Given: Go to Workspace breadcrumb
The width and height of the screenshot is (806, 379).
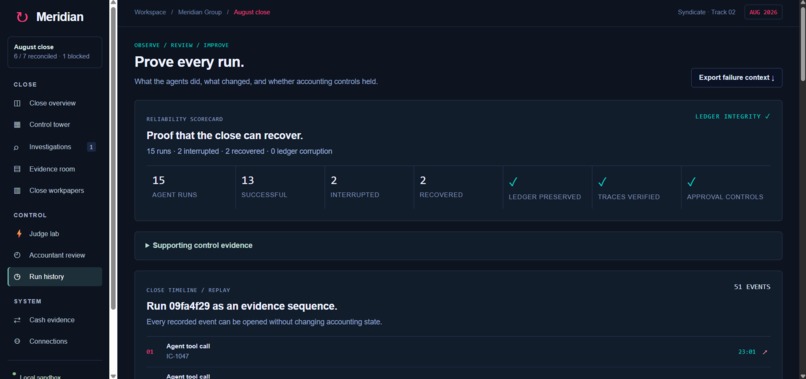Looking at the screenshot, I should click(x=150, y=12).
